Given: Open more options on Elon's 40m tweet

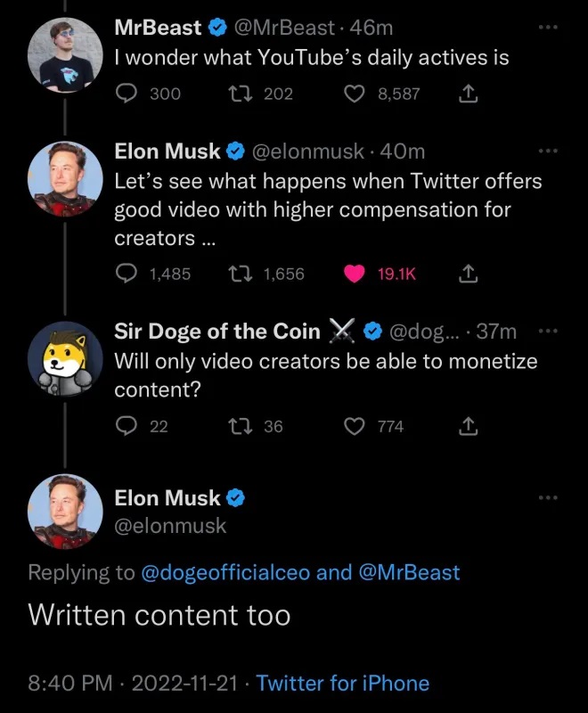Looking at the screenshot, I should coord(547,152).
